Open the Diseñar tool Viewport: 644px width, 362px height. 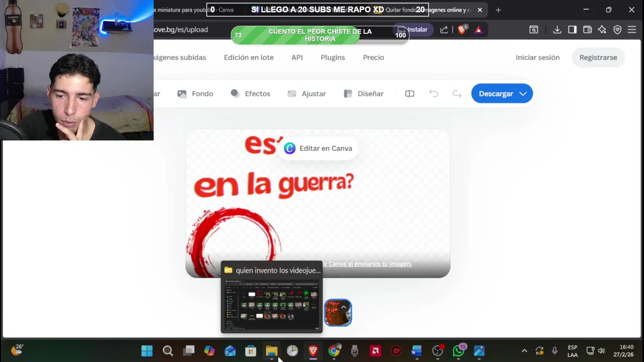pos(363,94)
